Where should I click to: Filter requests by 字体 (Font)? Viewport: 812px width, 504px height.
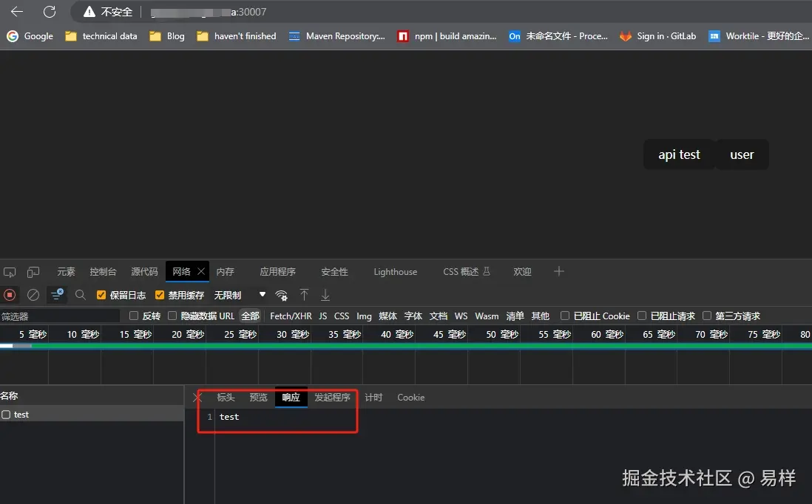[413, 316]
